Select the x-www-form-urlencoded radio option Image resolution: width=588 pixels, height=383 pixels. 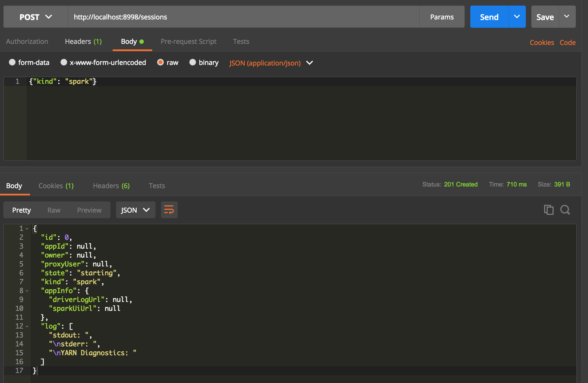64,62
